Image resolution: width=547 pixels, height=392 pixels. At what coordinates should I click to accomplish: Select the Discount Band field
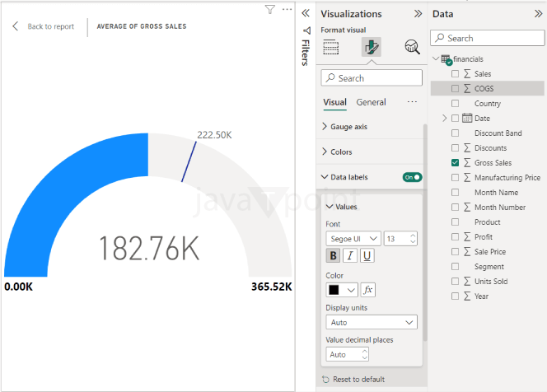tap(498, 133)
